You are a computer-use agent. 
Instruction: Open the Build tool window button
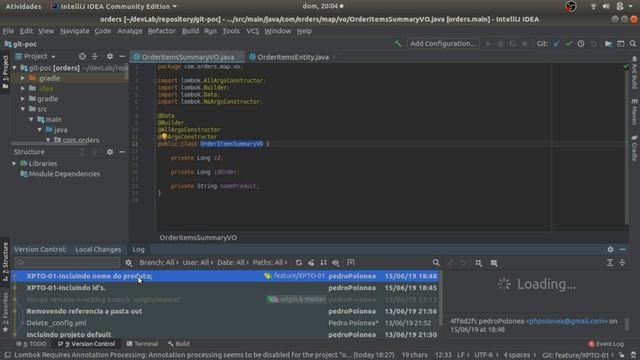[x=179, y=344]
